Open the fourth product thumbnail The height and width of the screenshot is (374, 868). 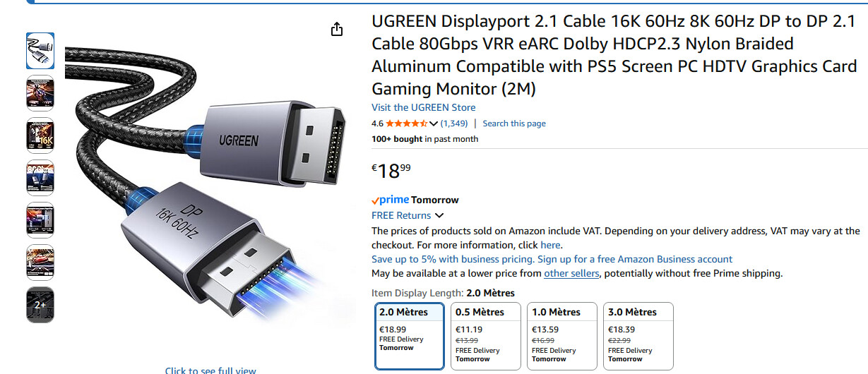pyautogui.click(x=40, y=178)
